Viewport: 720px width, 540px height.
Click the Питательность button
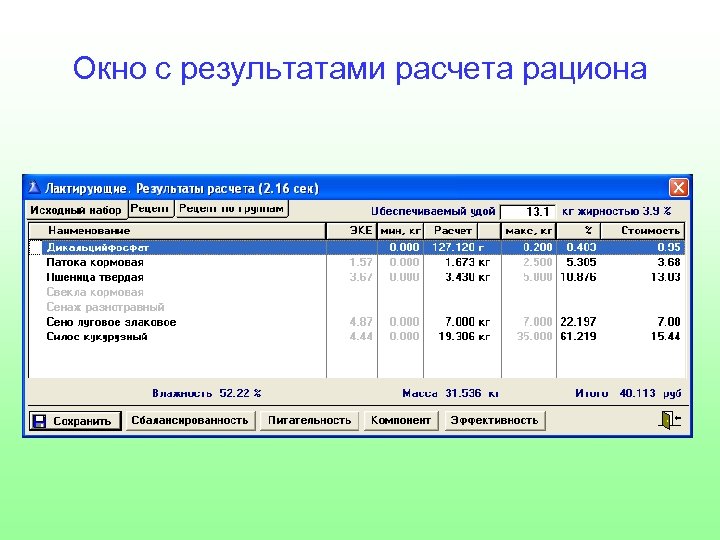point(309,421)
